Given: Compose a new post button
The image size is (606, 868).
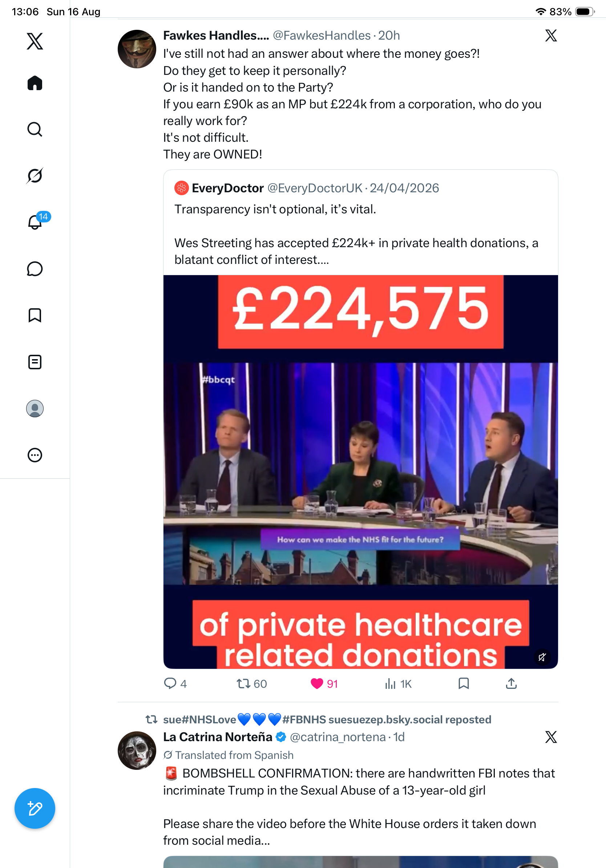Looking at the screenshot, I should pyautogui.click(x=35, y=808).
